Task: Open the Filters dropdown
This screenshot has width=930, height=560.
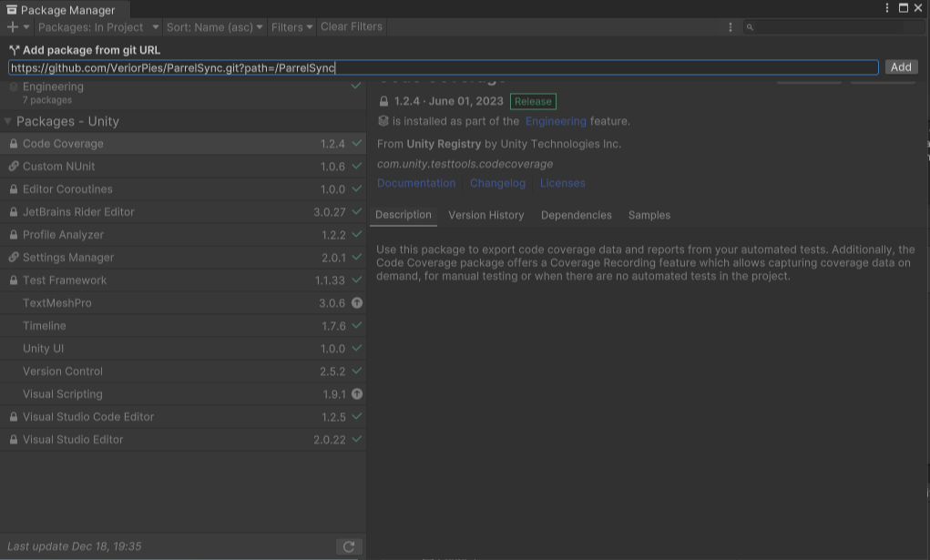Action: point(291,27)
